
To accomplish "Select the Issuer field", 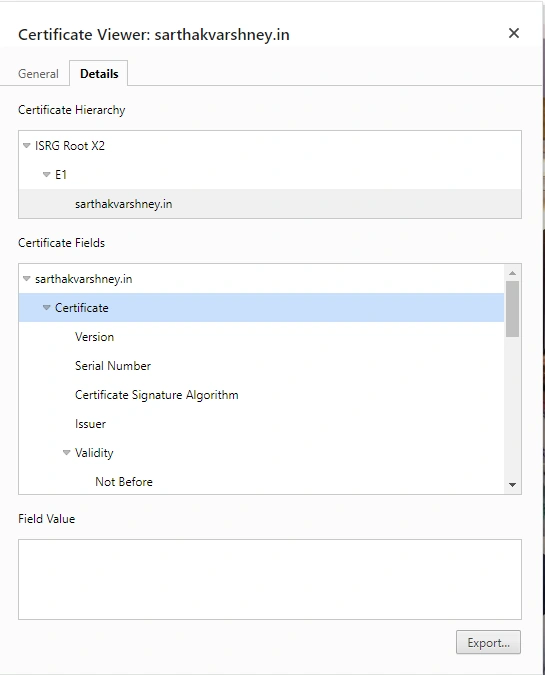I will (261, 424).
